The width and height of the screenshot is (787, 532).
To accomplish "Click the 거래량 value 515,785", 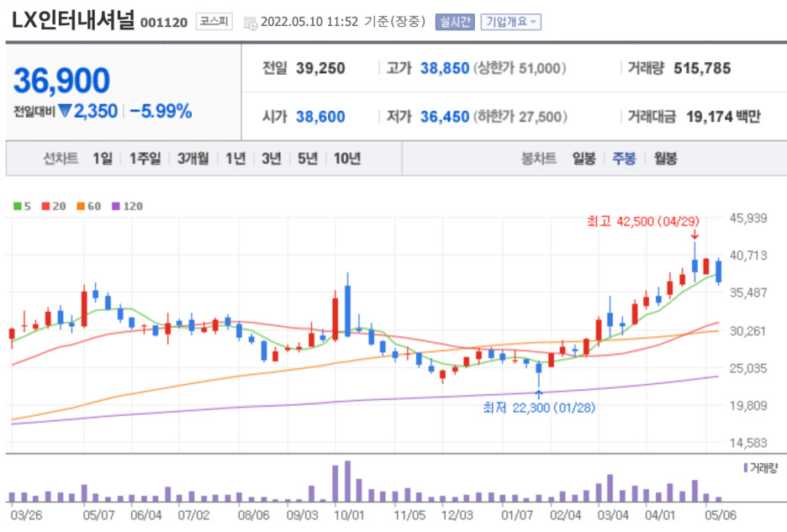I will click(x=702, y=68).
